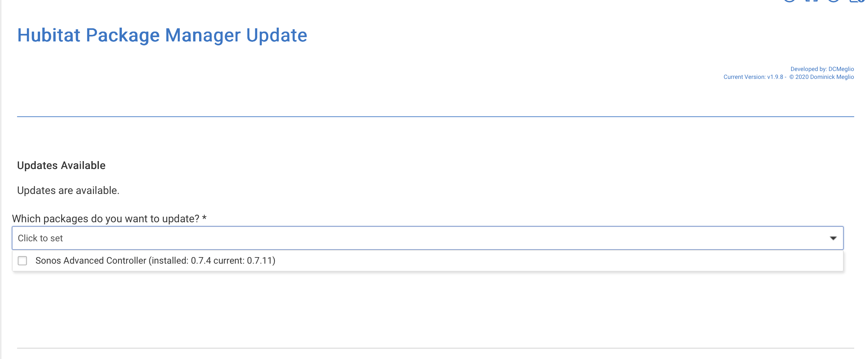This screenshot has height=359, width=868.
Task: Click the '© 2020 Dominick Meglio' copyright text
Action: coord(821,77)
